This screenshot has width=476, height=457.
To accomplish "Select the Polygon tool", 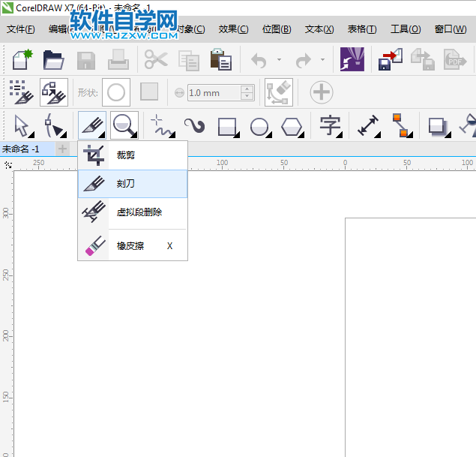I will 292,125.
